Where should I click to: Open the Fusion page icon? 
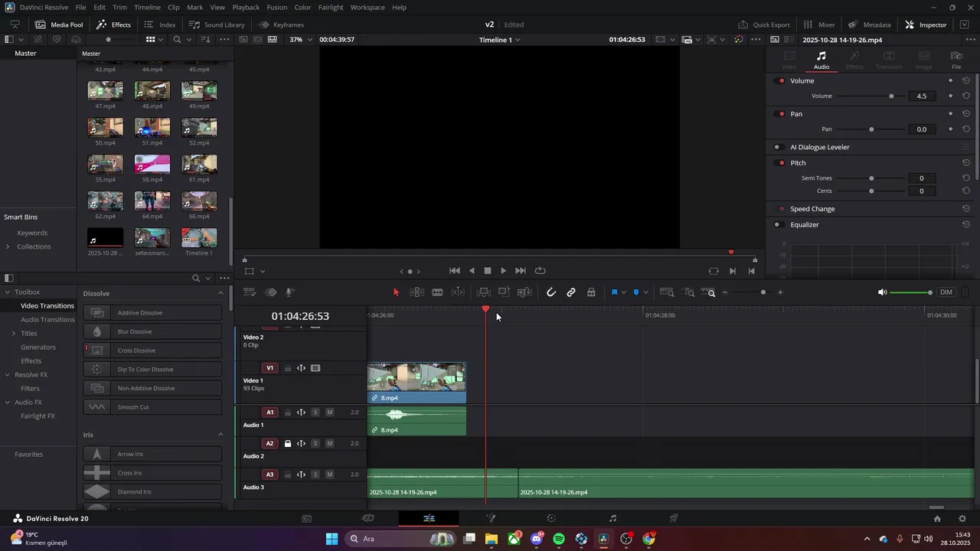(x=491, y=518)
